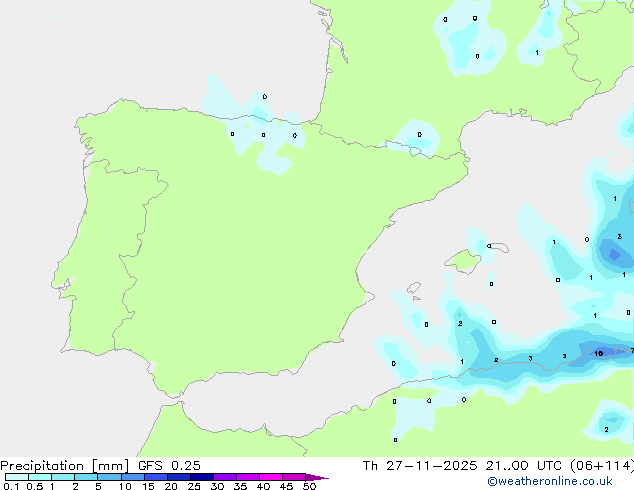Click the '10' precipitation value on the map
The height and width of the screenshot is (490, 634).
point(599,353)
